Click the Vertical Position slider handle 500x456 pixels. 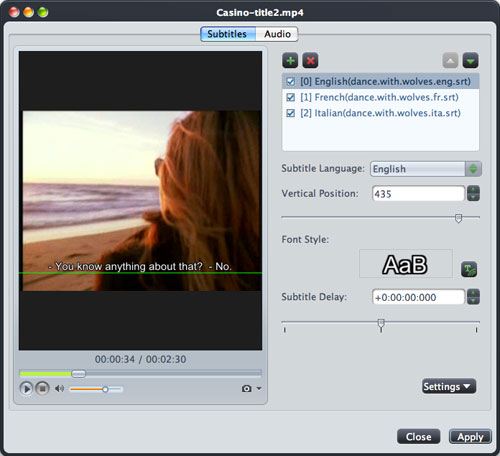pos(459,218)
